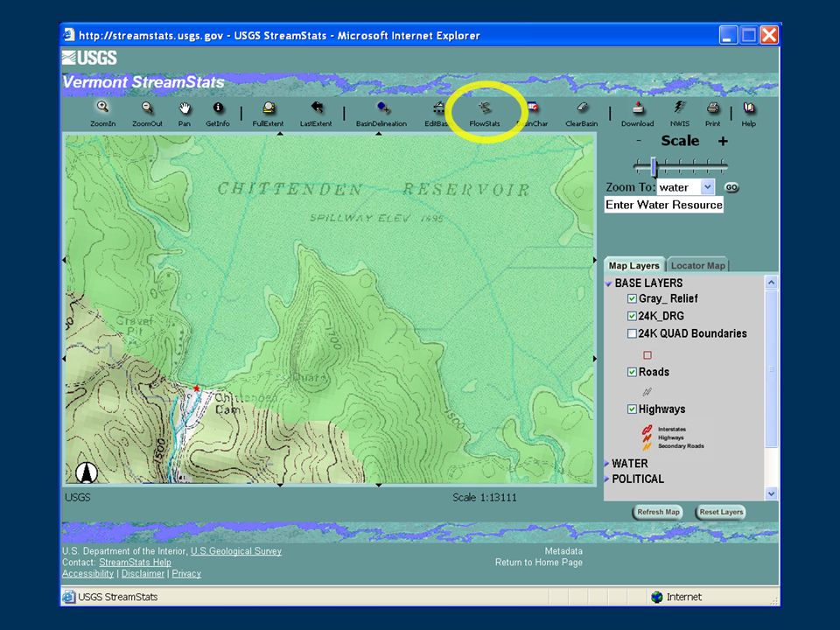
Task: Click the Vermont StreamStats title
Action: click(x=143, y=82)
